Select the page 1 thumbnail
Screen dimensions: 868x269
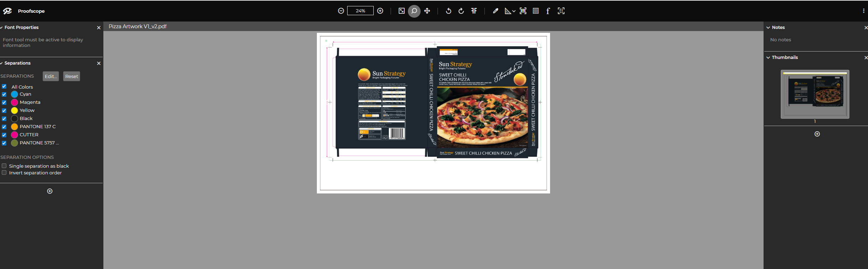(x=815, y=94)
